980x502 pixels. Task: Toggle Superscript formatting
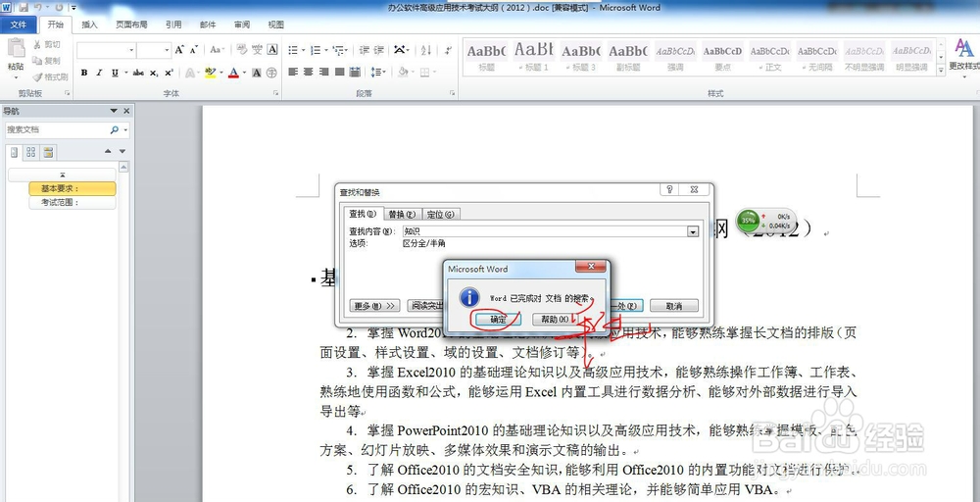(x=169, y=73)
